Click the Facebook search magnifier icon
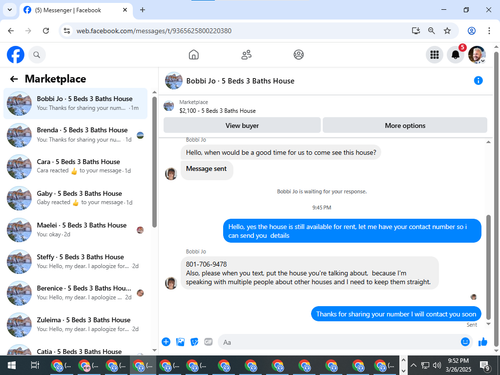The height and width of the screenshot is (375, 500). [37, 55]
